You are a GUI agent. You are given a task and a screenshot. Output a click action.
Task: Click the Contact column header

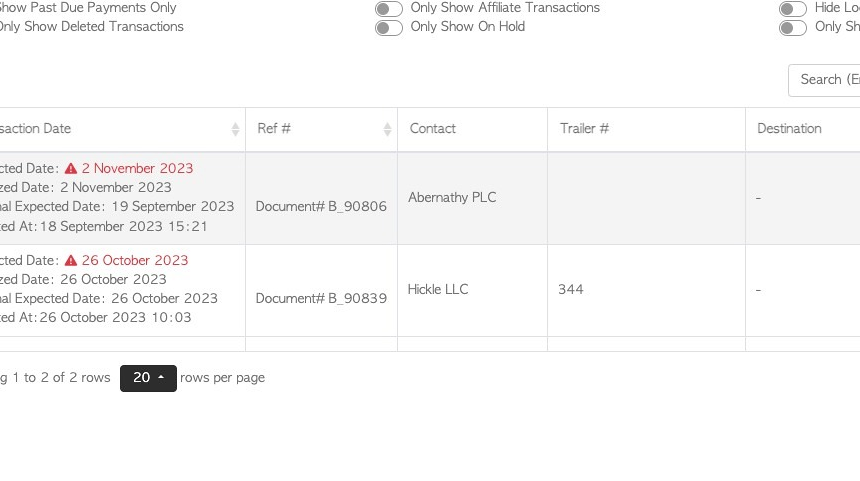pyautogui.click(x=433, y=128)
